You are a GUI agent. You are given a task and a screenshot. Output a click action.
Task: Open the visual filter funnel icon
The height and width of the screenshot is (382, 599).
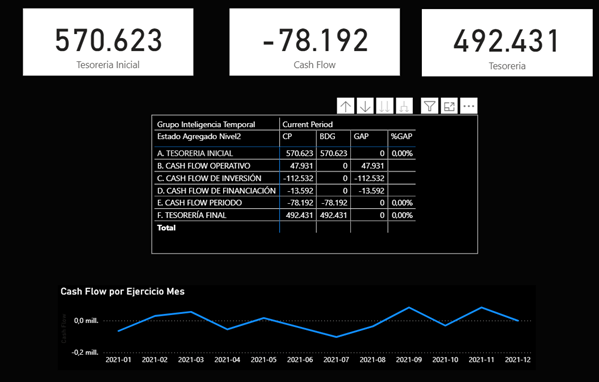coord(430,106)
